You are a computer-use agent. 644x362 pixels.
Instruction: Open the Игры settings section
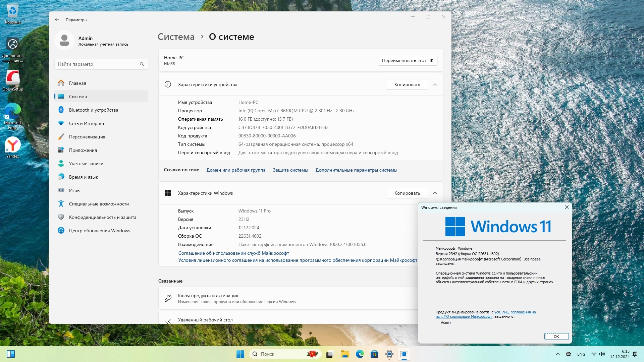coord(74,190)
